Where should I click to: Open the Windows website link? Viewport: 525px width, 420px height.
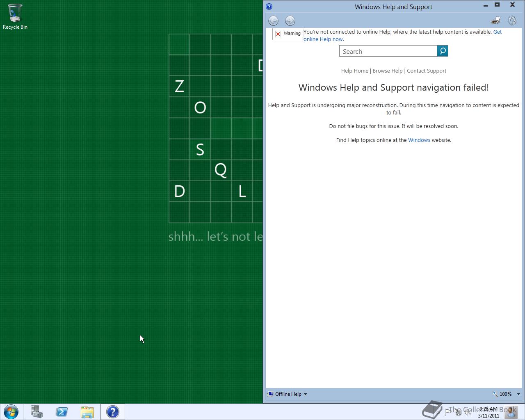419,140
